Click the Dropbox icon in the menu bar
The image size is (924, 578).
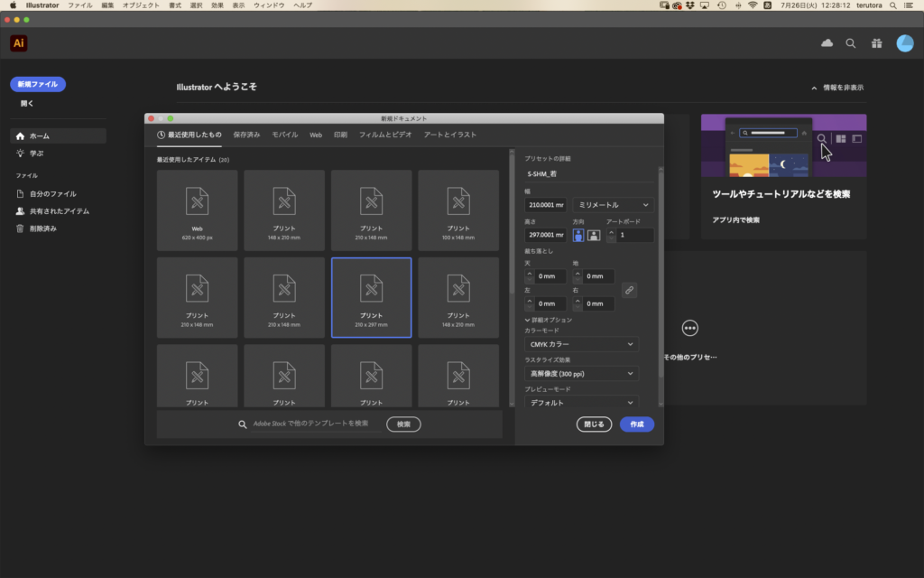(x=690, y=5)
